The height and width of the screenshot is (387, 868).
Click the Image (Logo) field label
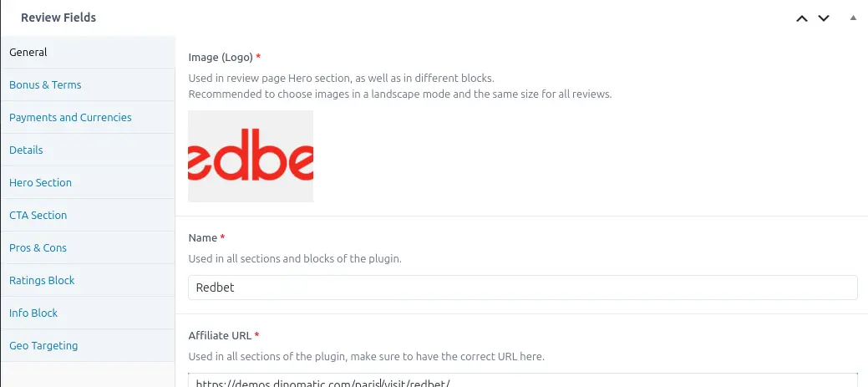(x=221, y=57)
